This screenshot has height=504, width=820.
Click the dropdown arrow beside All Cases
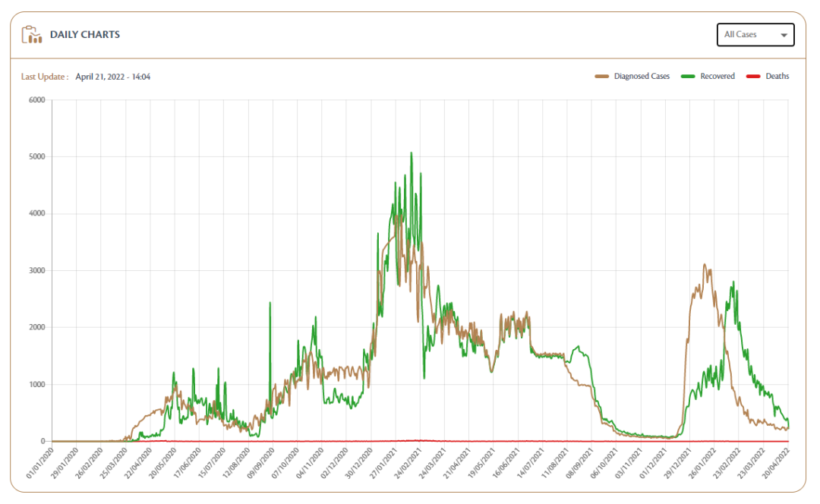pos(784,35)
